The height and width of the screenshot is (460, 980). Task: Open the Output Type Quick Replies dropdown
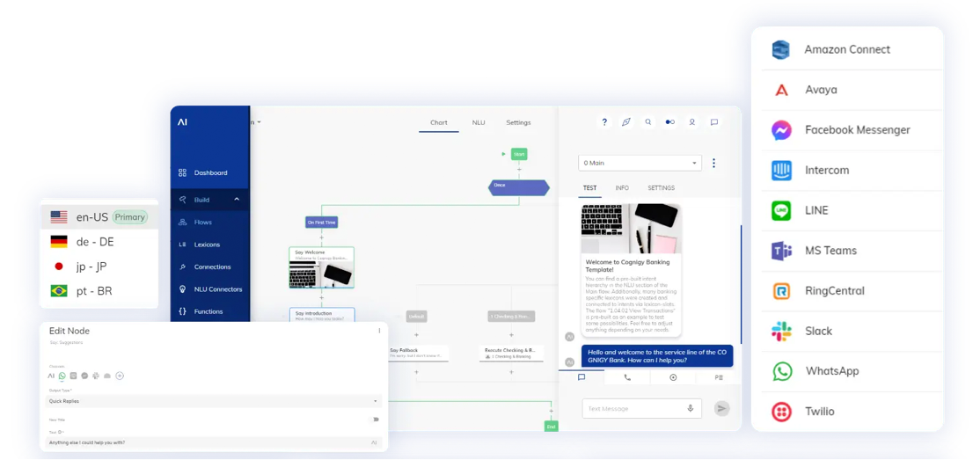coord(215,401)
